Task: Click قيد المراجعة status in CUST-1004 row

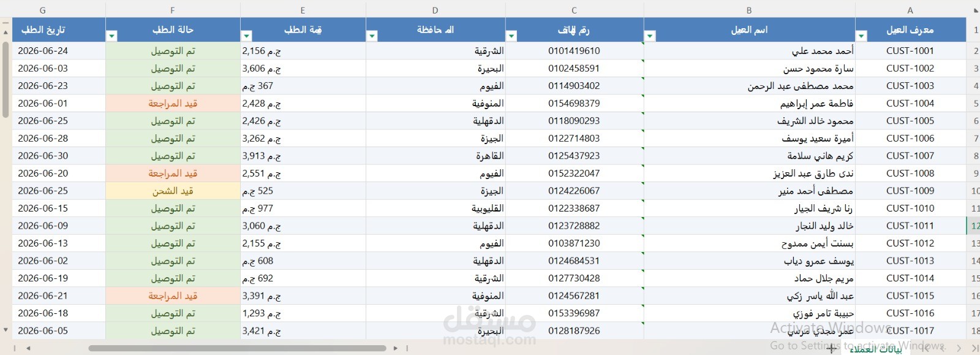Action: [x=173, y=103]
